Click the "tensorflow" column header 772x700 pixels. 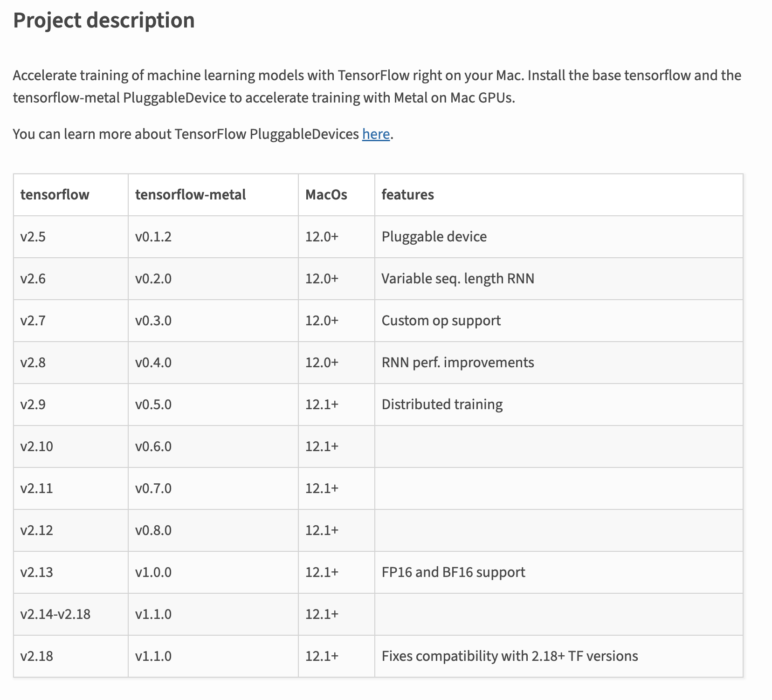pyautogui.click(x=55, y=195)
